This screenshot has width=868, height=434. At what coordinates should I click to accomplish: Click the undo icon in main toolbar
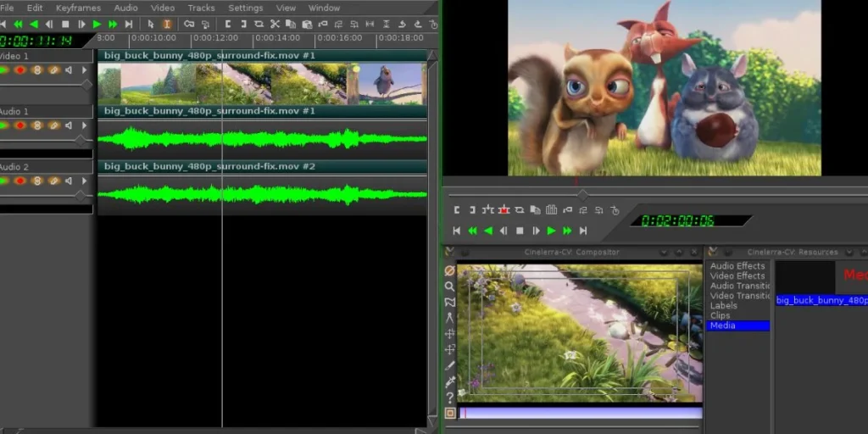click(x=403, y=25)
